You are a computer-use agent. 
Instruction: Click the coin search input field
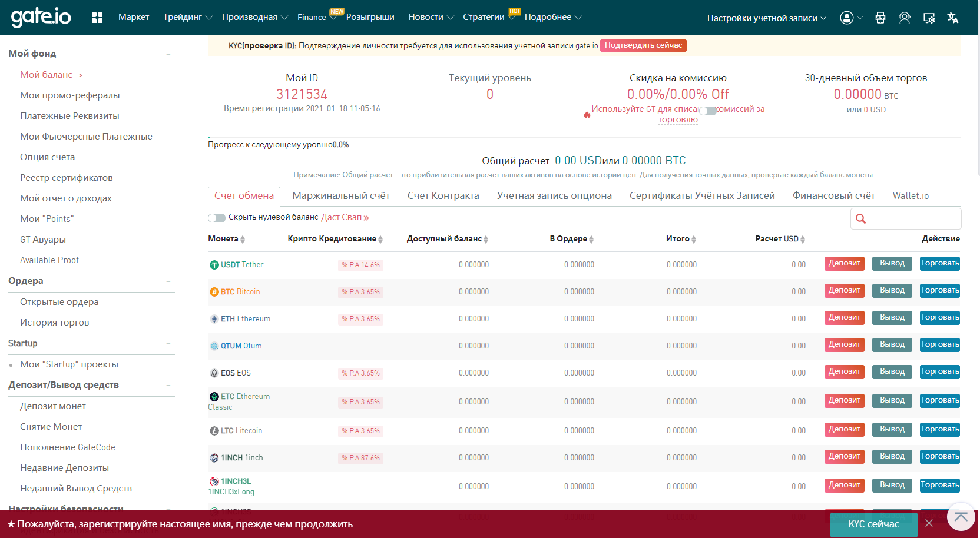[906, 219]
